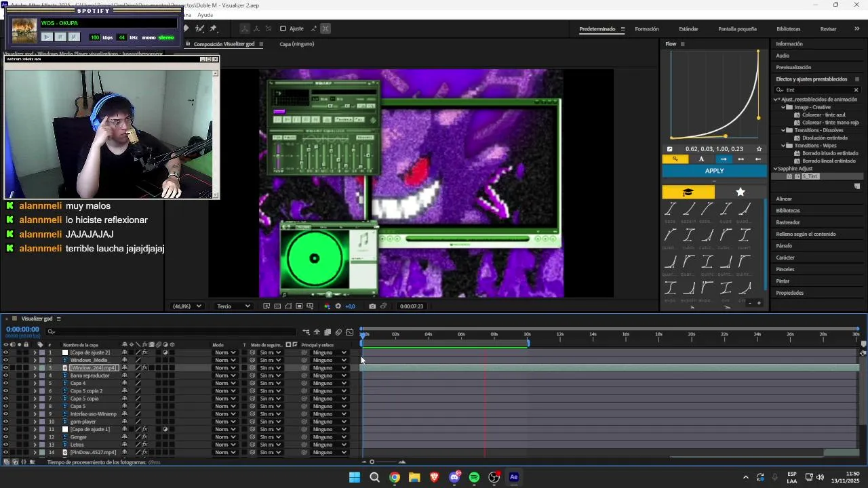The width and height of the screenshot is (868, 488).
Task: Toggle Composition mini-flowchart icon in timeline
Action: pyautogui.click(x=306, y=332)
